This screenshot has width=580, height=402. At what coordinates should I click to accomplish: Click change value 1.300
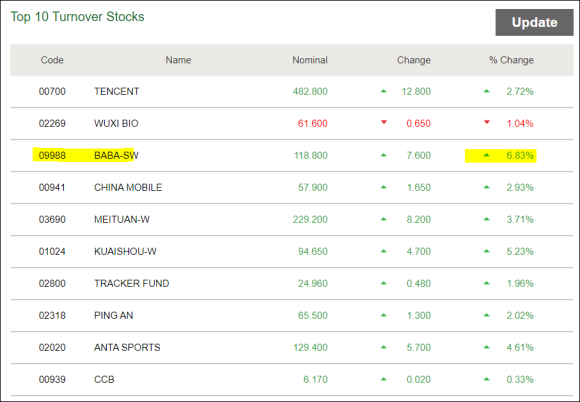click(x=419, y=315)
